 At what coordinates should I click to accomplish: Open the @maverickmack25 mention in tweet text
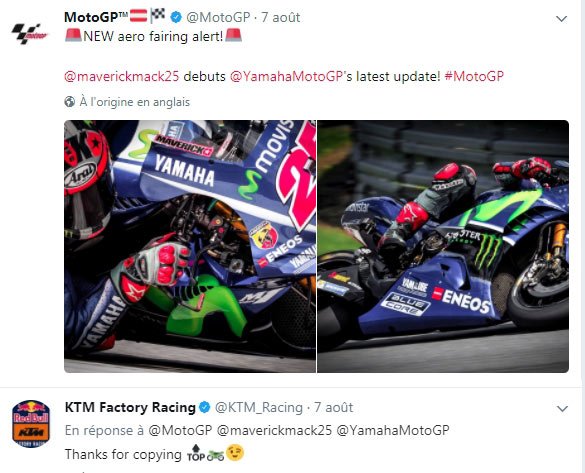pos(122,76)
